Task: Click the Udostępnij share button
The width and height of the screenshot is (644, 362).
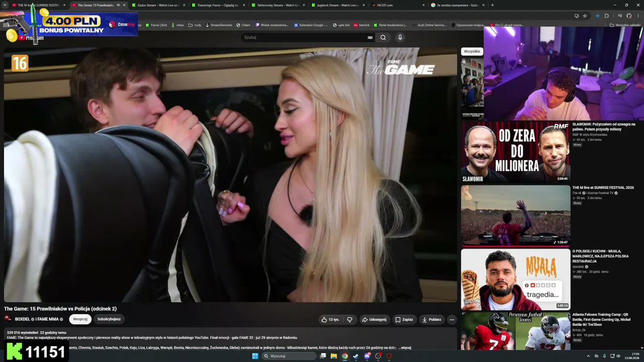Action: click(x=374, y=319)
